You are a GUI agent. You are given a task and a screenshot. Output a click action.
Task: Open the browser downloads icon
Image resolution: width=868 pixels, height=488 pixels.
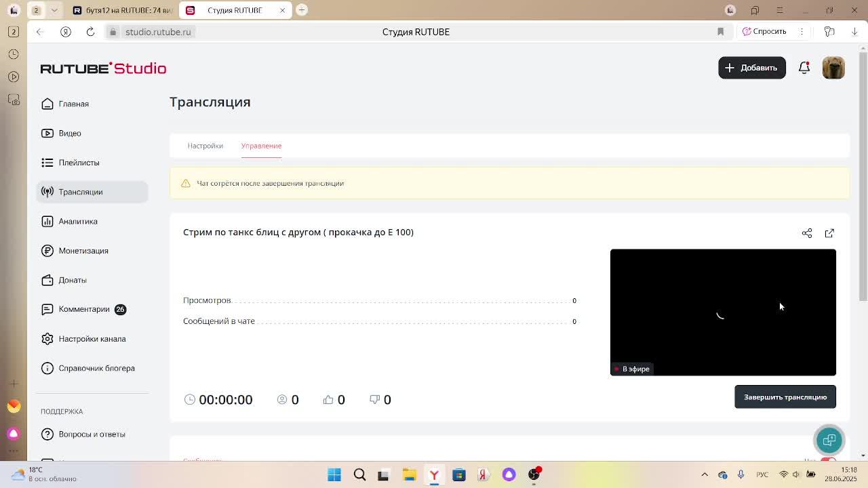click(x=854, y=32)
